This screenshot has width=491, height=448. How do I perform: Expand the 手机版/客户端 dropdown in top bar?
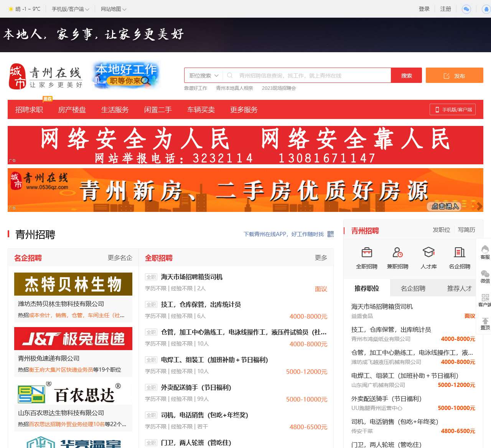pyautogui.click(x=70, y=9)
